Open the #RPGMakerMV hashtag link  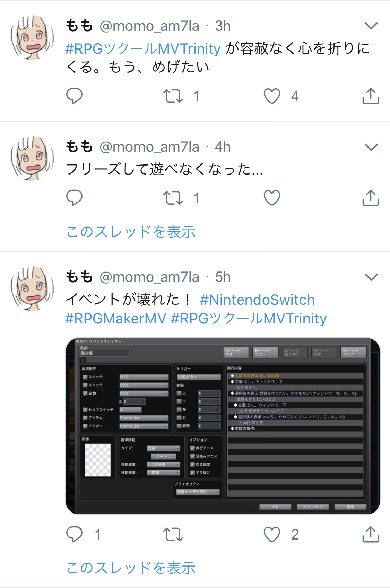(x=116, y=318)
